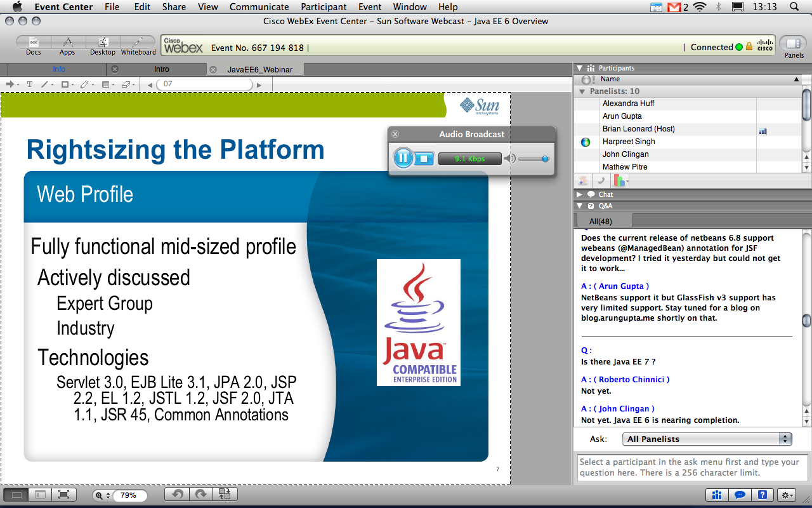This screenshot has width=812, height=508.
Task: Click the raise hand icon
Action: tap(583, 181)
